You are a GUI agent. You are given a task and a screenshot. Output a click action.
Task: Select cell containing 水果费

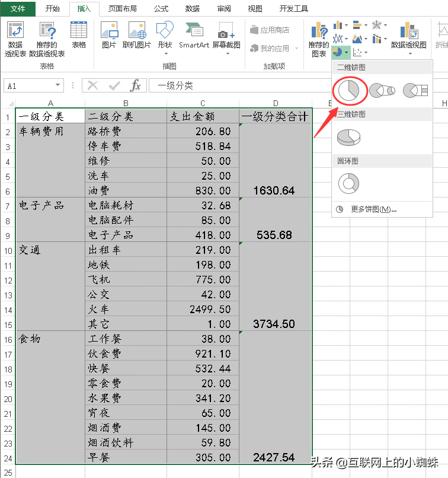click(126, 398)
